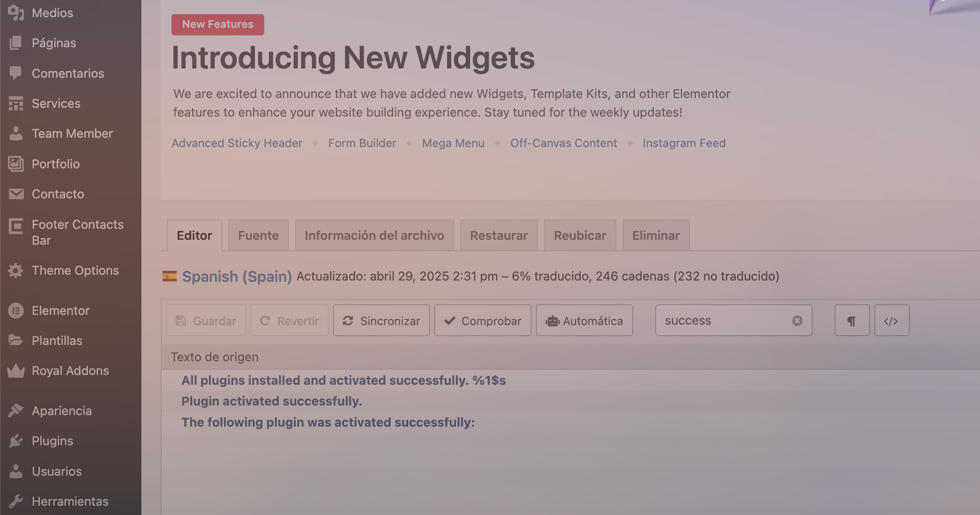Toggle code view button

pyautogui.click(x=892, y=320)
